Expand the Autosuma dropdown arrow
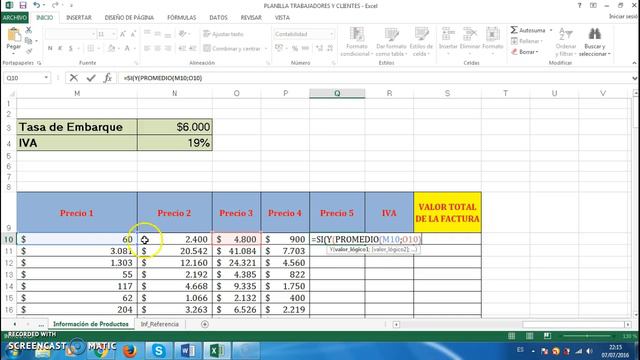Image resolution: width=640 pixels, height=360 pixels. 551,30
